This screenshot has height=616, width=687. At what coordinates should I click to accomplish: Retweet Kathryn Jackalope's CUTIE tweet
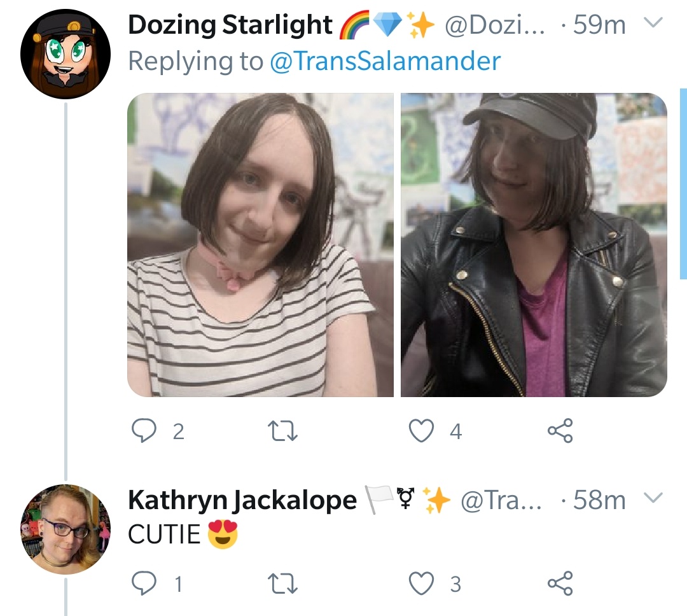283,584
